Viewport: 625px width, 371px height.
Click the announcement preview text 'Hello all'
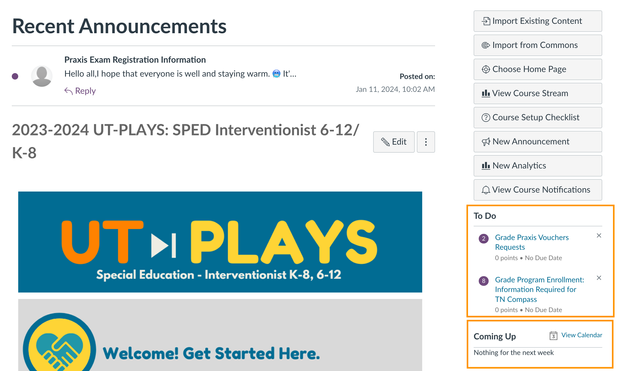(180, 74)
